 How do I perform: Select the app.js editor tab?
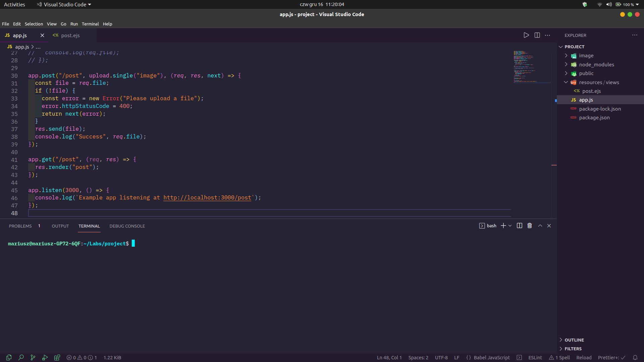point(20,35)
